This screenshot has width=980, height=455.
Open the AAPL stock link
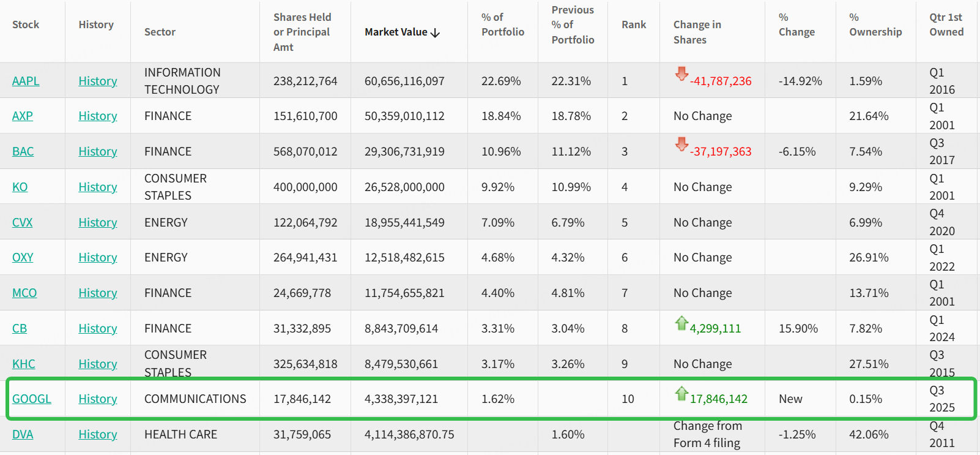point(26,81)
